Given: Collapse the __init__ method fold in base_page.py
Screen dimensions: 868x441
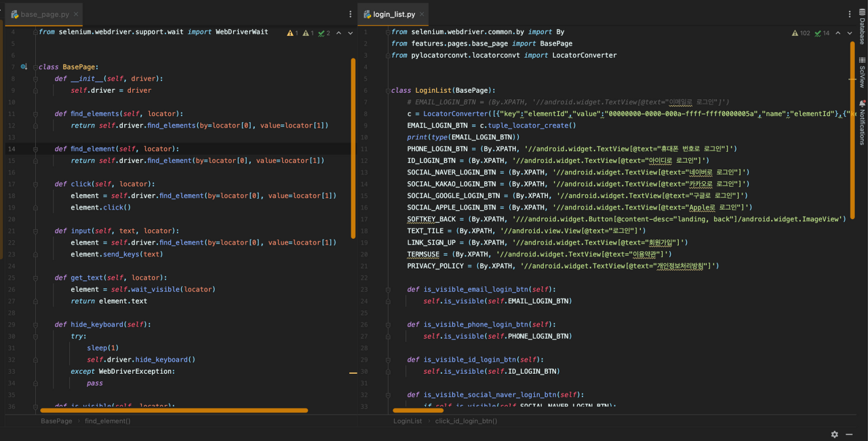Looking at the screenshot, I should click(x=35, y=79).
